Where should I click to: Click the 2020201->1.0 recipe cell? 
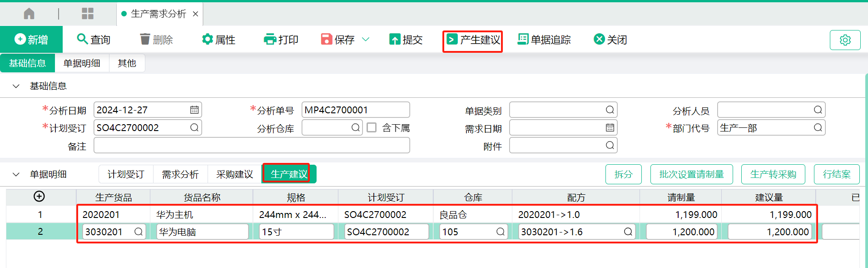(x=576, y=214)
